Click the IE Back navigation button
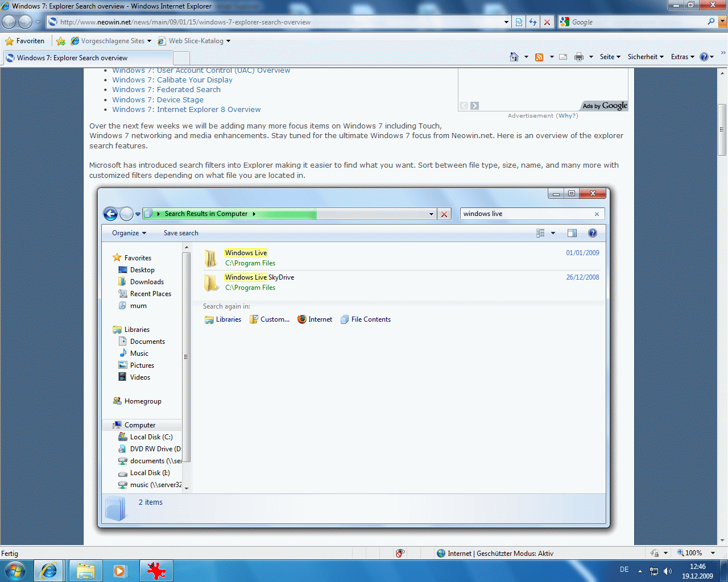Image resolution: width=728 pixels, height=582 pixels. 9,22
